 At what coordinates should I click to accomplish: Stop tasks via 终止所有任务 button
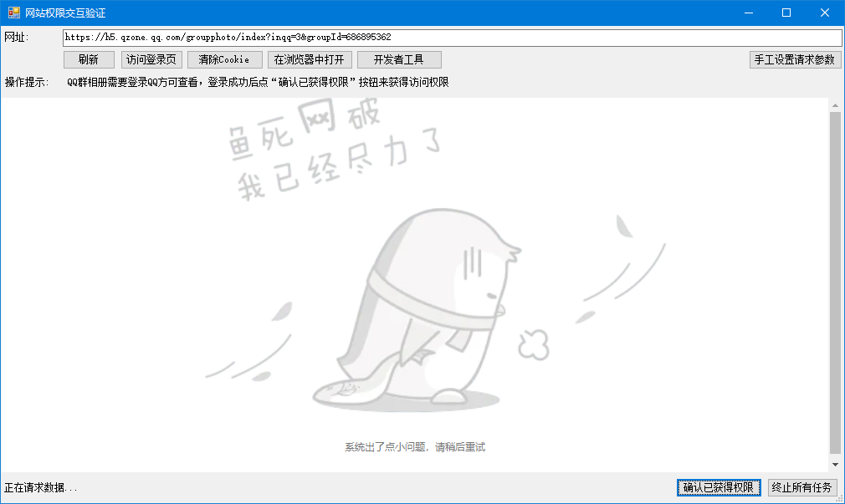tap(801, 487)
